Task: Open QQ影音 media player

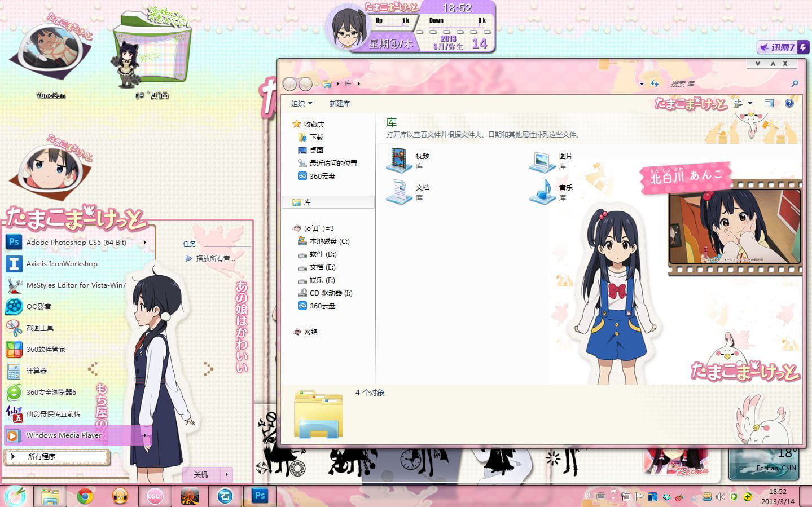Action: [x=39, y=306]
